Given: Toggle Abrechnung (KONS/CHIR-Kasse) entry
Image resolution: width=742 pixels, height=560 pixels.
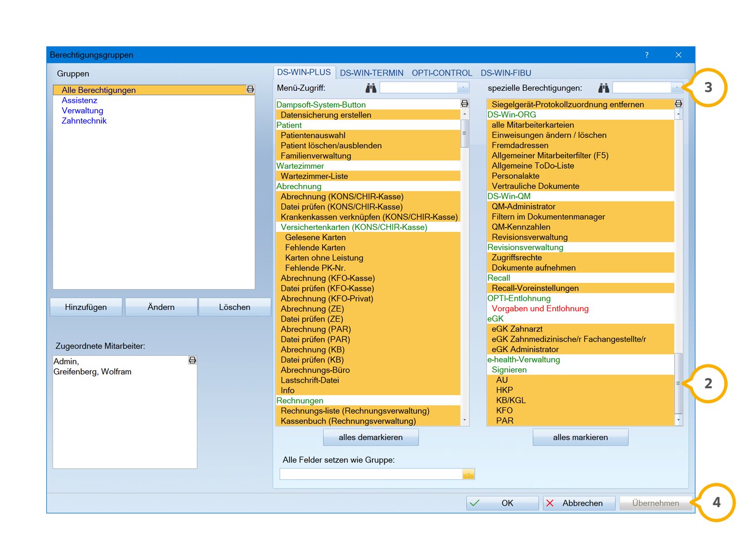Looking at the screenshot, I should [x=368, y=197].
